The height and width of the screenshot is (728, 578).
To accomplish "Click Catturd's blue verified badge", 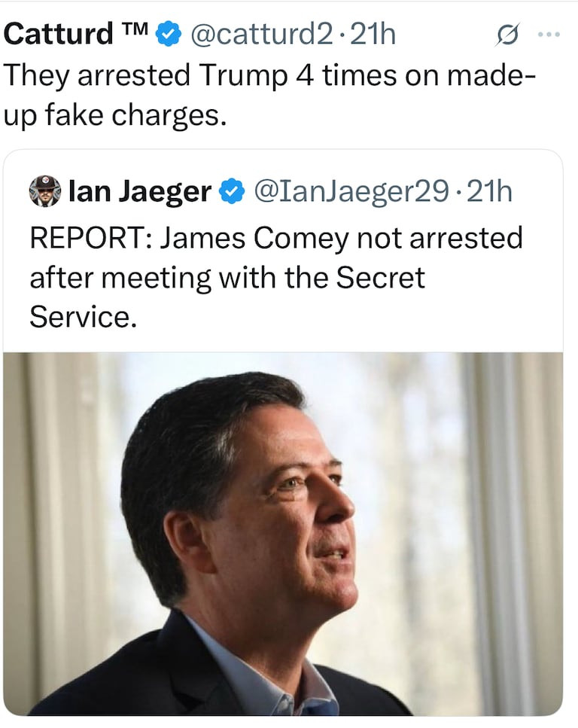I will (169, 35).
